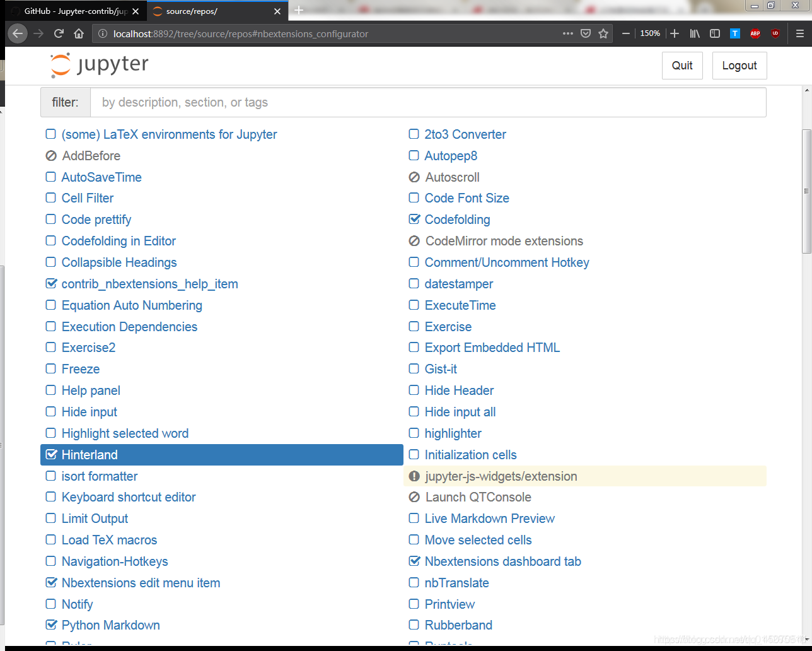Click the browser Forward arrow
The image size is (812, 651).
tap(38, 33)
